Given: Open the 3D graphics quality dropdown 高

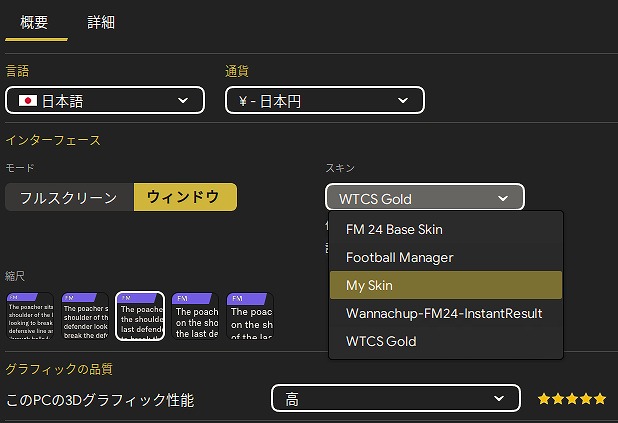Looking at the screenshot, I should [x=395, y=399].
